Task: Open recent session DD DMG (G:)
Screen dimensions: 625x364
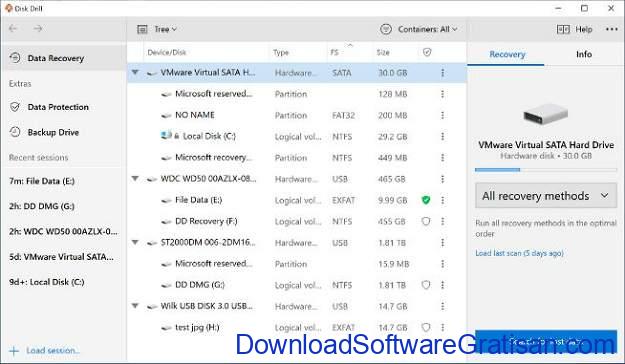Action: coord(42,206)
